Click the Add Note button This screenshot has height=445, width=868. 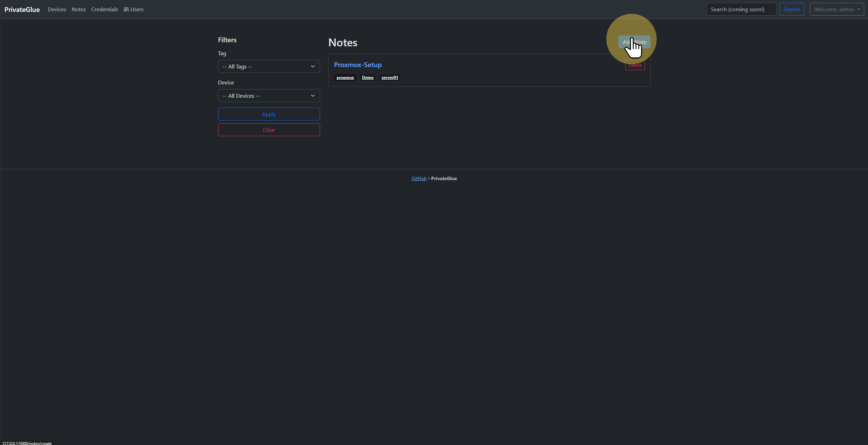[x=634, y=42]
